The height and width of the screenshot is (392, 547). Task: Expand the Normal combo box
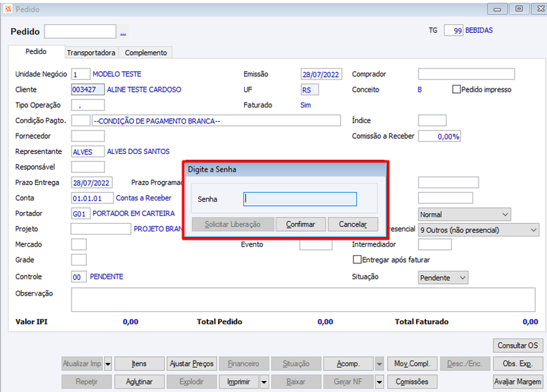(464, 214)
